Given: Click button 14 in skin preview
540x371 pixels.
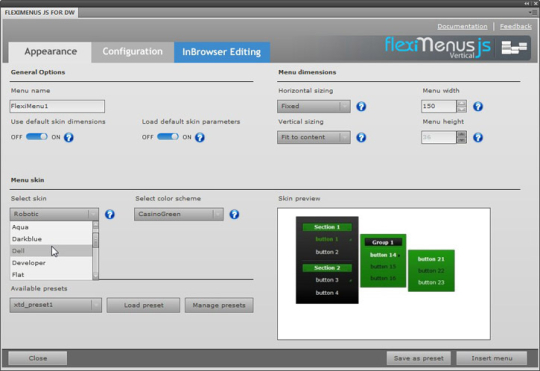Looking at the screenshot, I should click(383, 255).
